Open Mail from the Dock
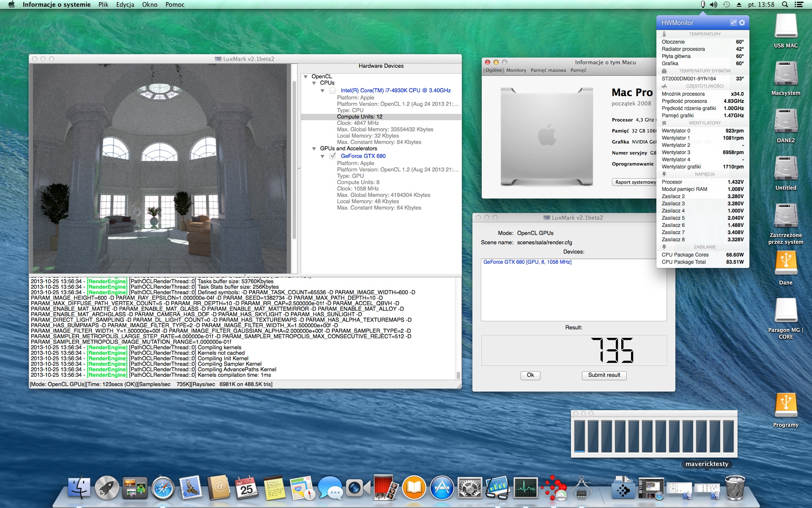Screen dimensions: 812x508 190,488
